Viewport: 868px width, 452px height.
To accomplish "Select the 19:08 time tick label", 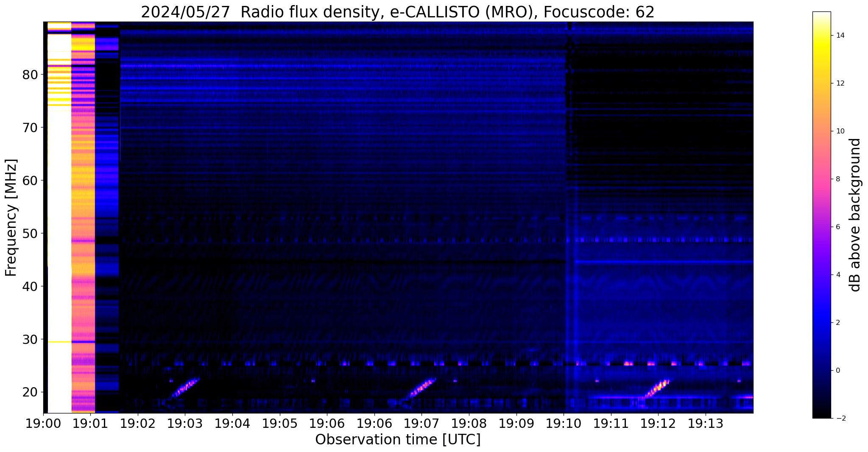I will (x=469, y=424).
